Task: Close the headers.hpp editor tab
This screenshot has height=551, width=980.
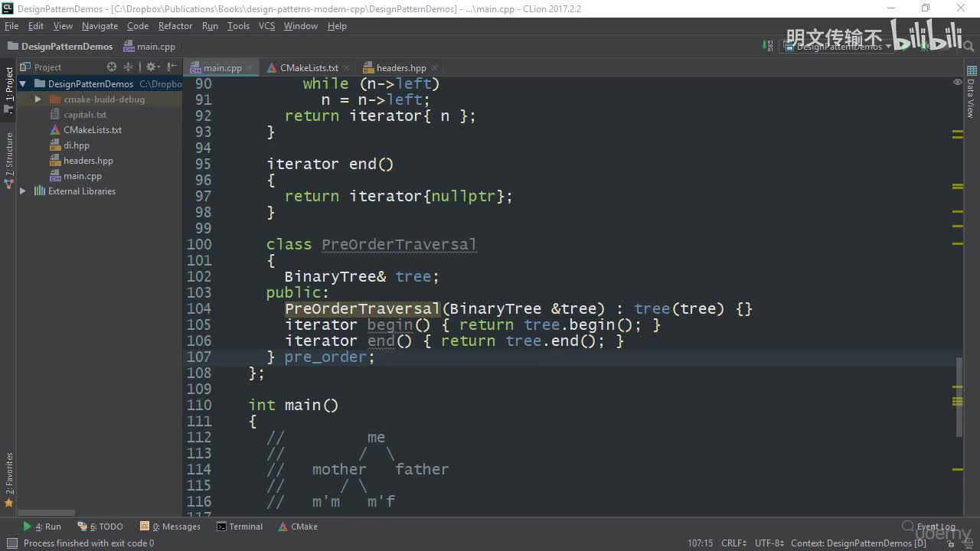Action: (434, 68)
